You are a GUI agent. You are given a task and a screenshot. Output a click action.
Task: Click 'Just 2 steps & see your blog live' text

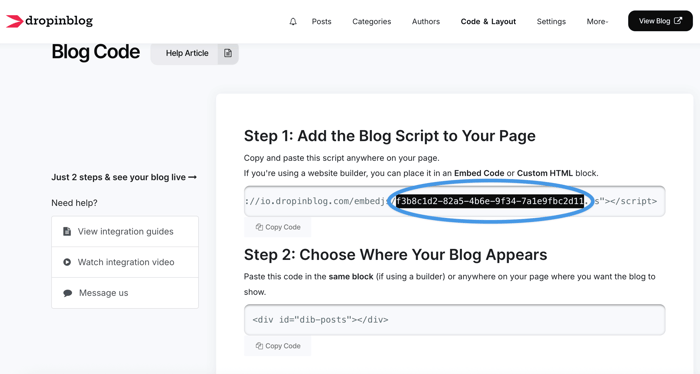point(124,177)
